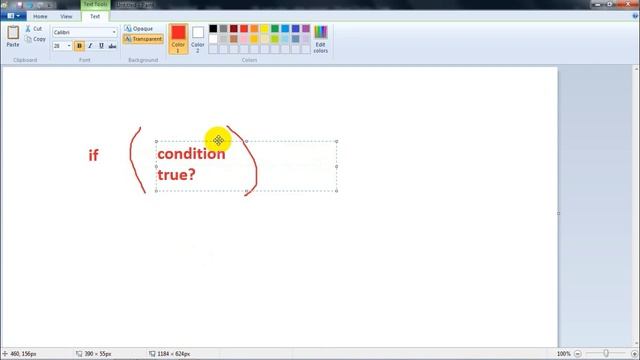640x360 pixels.
Task: Pick the turquoise blue color swatch
Action: [x=285, y=29]
